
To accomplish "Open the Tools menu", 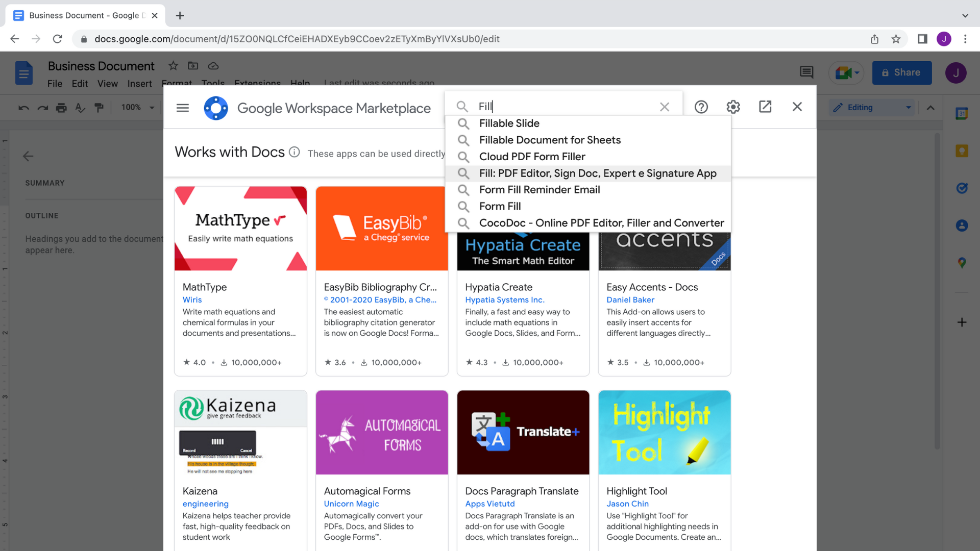I will point(213,84).
